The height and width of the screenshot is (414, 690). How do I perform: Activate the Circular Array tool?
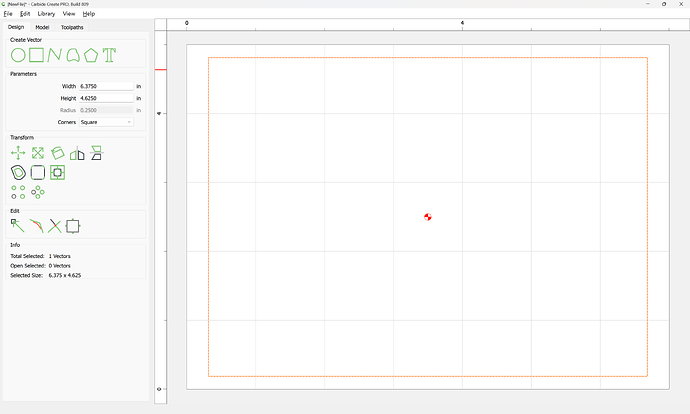pos(38,192)
